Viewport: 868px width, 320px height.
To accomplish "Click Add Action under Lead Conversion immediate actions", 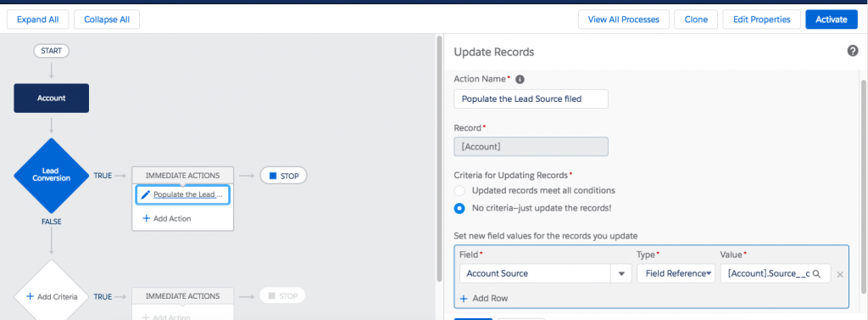I will (167, 218).
